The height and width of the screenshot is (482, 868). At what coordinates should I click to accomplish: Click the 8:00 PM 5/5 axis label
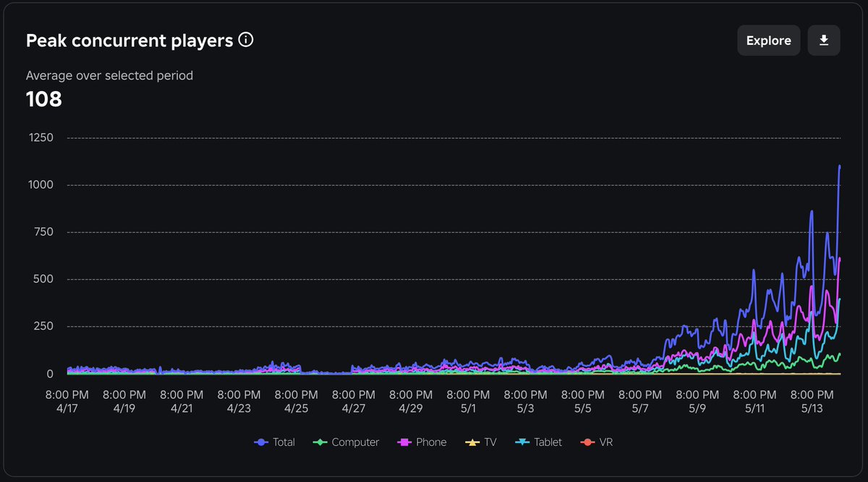pyautogui.click(x=582, y=402)
